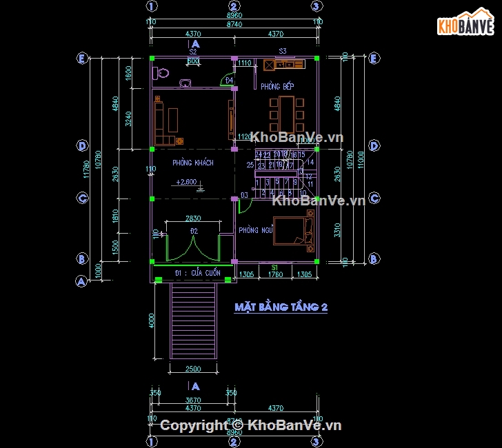This screenshot has width=502, height=448.
Task: Click the 1760 window dimension
Action: (x=275, y=274)
